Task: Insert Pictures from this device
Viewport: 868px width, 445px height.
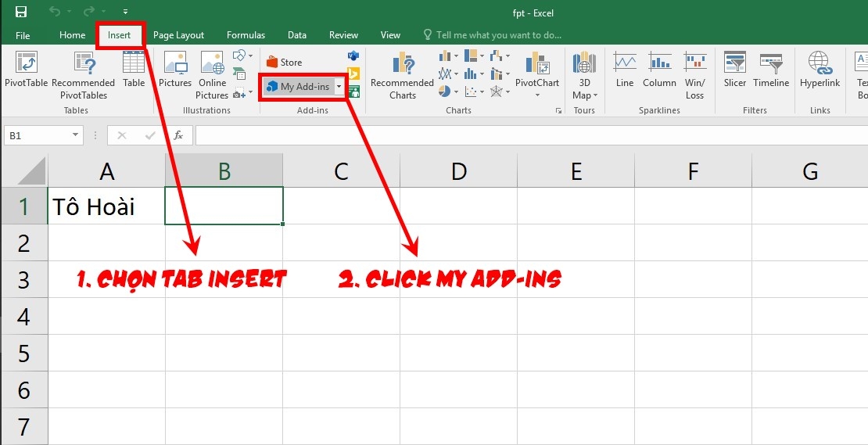Action: pyautogui.click(x=175, y=69)
